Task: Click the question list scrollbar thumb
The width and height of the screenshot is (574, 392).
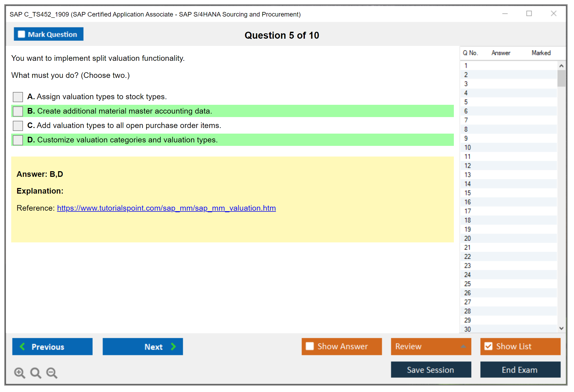Action: (x=561, y=78)
